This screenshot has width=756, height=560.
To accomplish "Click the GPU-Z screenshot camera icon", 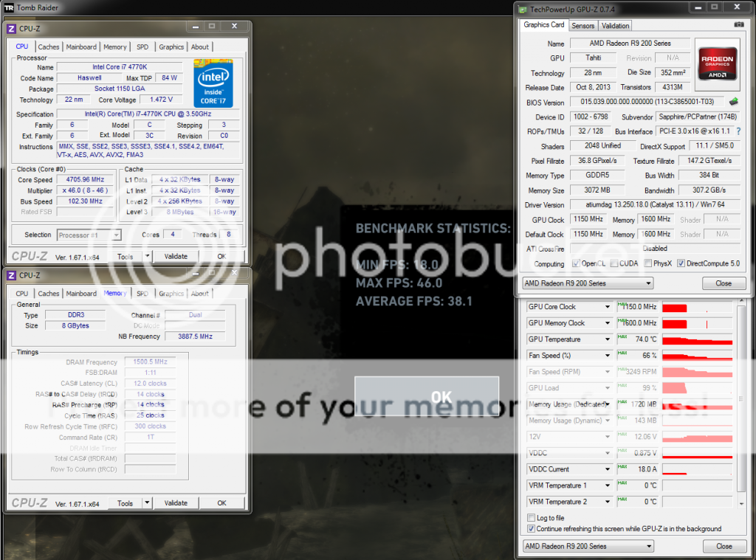I will 738,25.
